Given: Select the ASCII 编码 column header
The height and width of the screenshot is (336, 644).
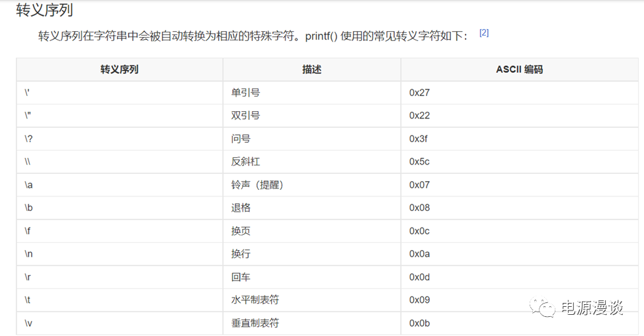Looking at the screenshot, I should pos(519,69).
